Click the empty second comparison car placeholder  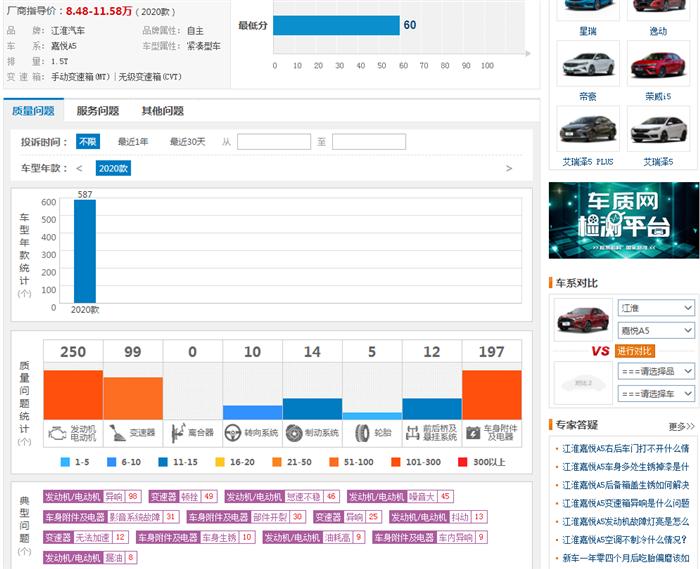[583, 382]
